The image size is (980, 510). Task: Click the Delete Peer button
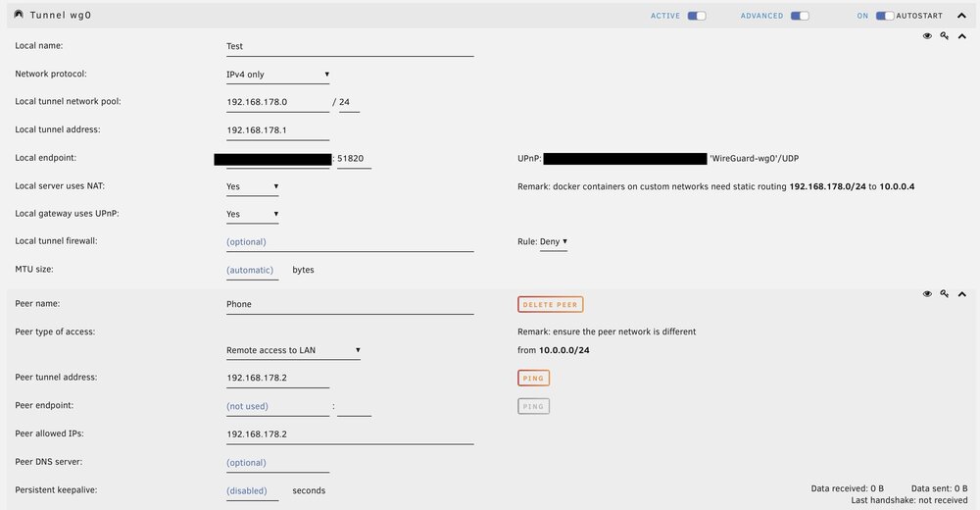[550, 305]
